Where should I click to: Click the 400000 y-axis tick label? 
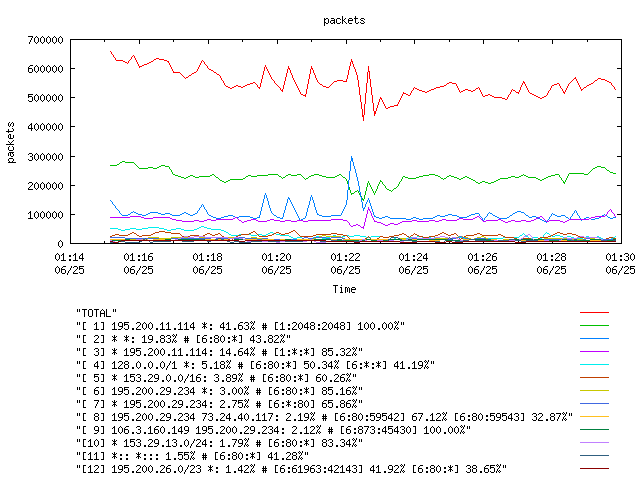pos(45,127)
